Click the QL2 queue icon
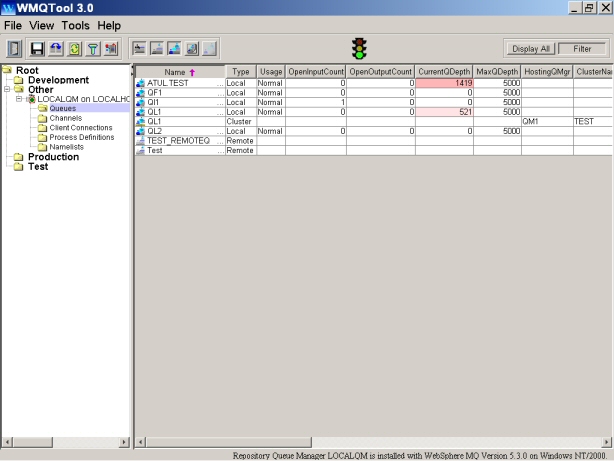 (x=140, y=131)
